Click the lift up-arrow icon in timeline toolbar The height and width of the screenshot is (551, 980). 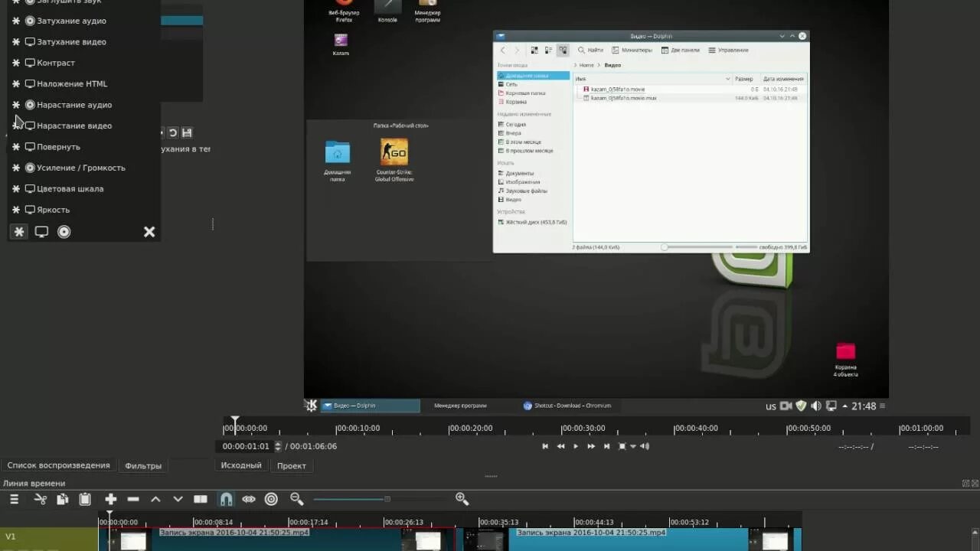pyautogui.click(x=155, y=499)
